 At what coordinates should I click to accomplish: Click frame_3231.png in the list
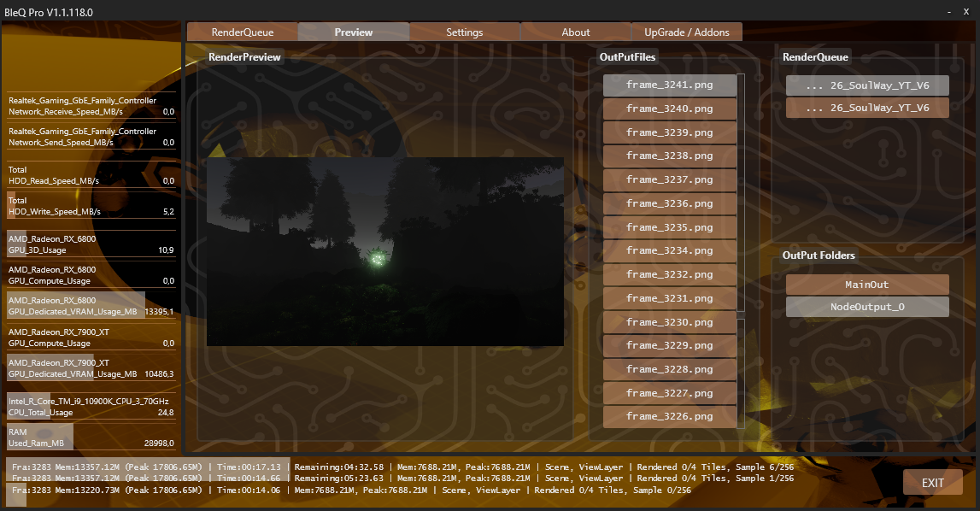669,298
